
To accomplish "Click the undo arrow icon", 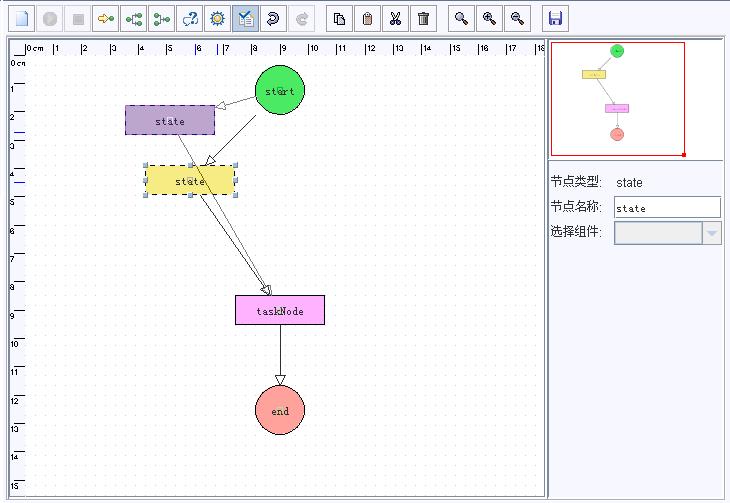I will 273,19.
